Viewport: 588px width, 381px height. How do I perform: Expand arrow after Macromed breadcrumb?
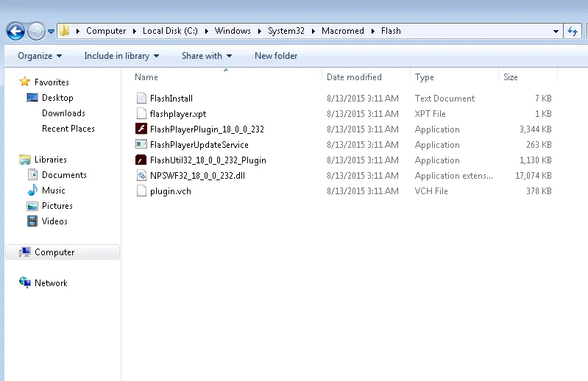[373, 31]
